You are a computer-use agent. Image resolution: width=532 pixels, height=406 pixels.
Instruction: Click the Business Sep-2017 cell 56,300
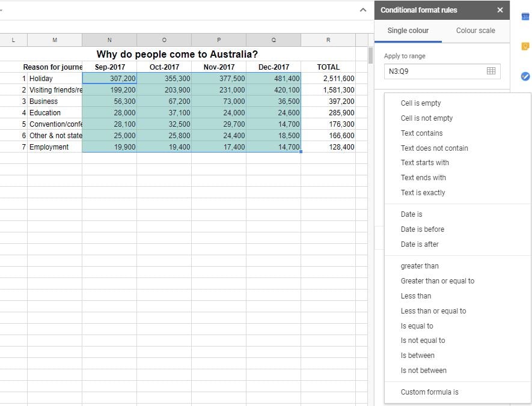coord(109,101)
